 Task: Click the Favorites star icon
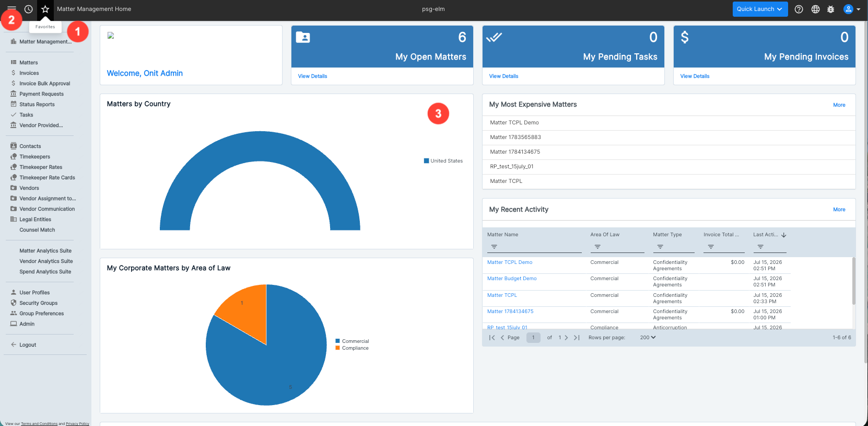point(45,9)
